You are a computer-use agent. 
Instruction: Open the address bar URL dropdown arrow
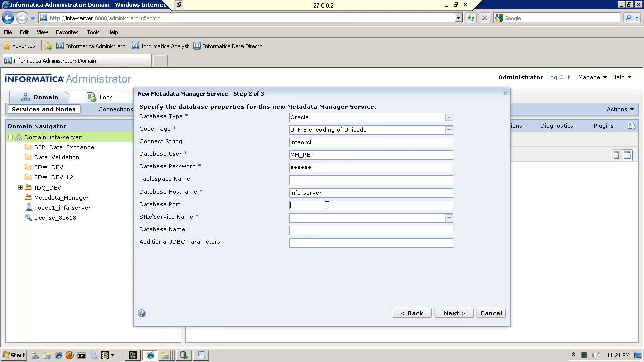(x=458, y=18)
